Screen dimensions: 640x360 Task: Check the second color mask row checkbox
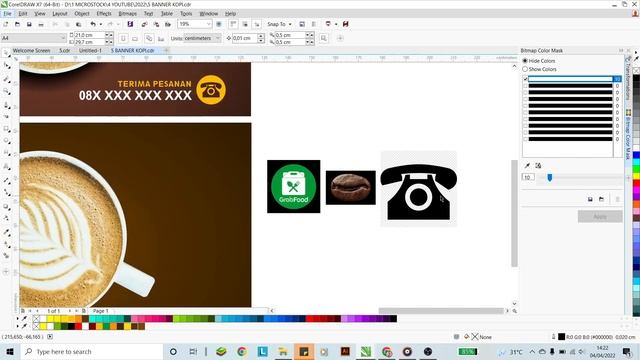click(x=525, y=86)
